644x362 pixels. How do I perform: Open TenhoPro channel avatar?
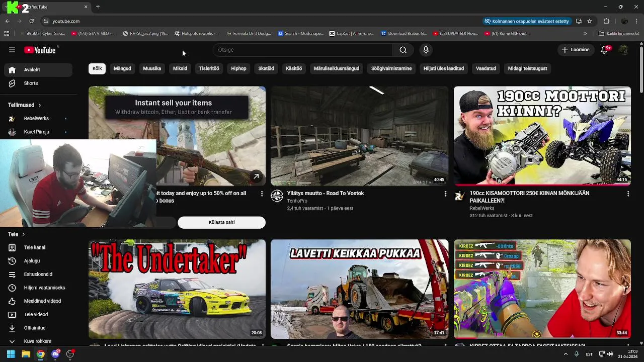[x=277, y=196]
